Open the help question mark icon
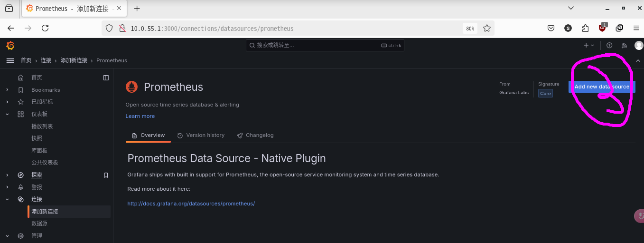This screenshot has width=644, height=243. tap(609, 46)
